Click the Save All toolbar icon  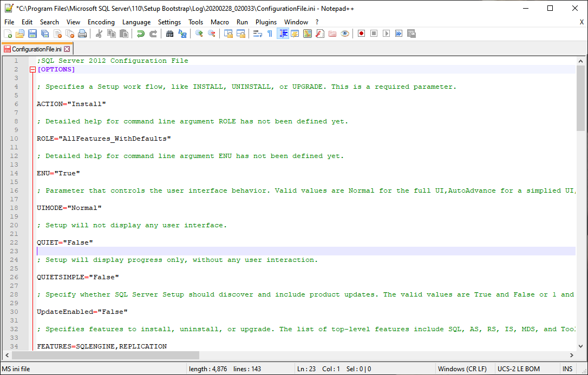pyautogui.click(x=45, y=34)
